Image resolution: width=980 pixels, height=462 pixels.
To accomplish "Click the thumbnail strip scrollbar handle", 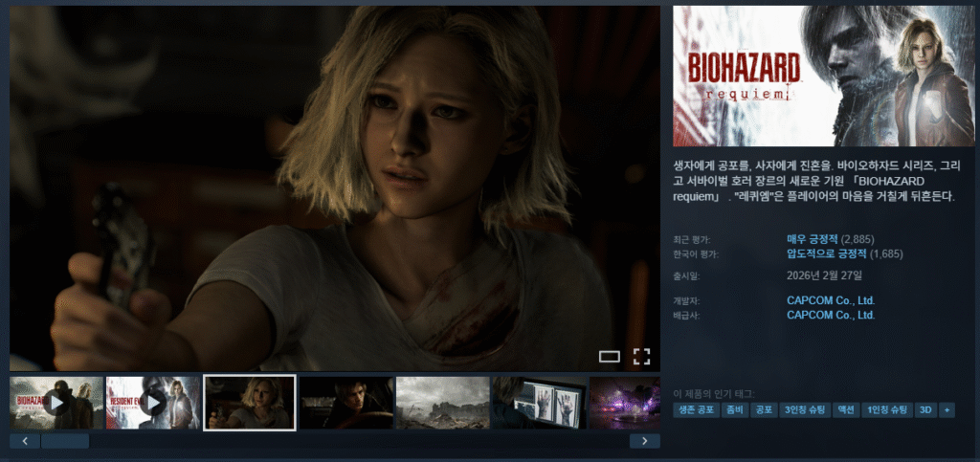I will coord(65,441).
